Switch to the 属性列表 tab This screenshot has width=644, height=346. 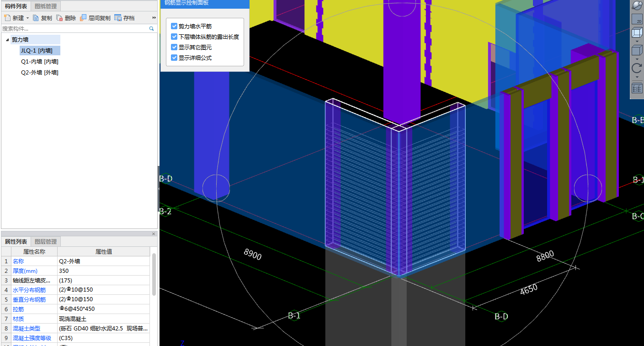point(16,242)
